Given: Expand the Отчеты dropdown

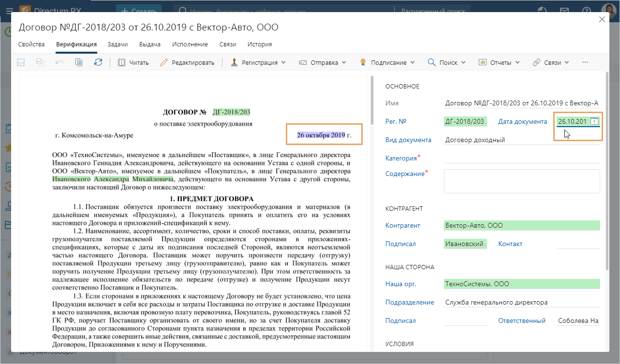Looking at the screenshot, I should (x=499, y=62).
